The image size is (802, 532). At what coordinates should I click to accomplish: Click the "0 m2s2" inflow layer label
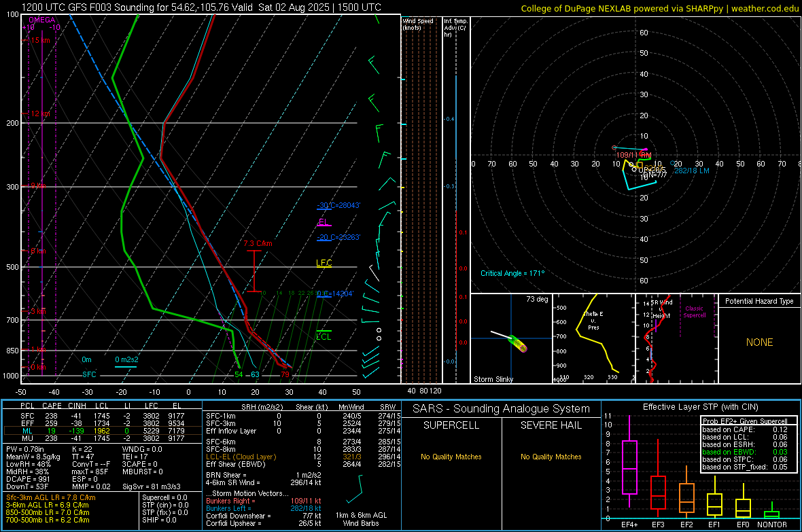pyautogui.click(x=126, y=359)
